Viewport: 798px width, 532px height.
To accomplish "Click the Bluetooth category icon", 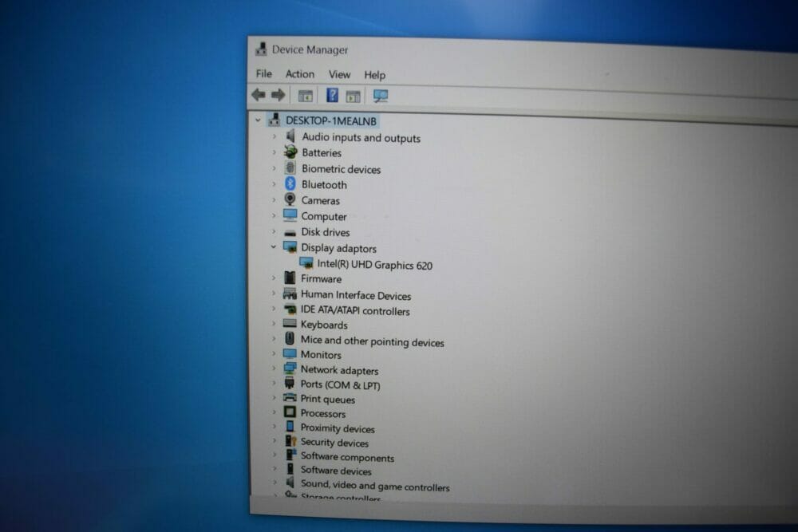I will click(290, 183).
